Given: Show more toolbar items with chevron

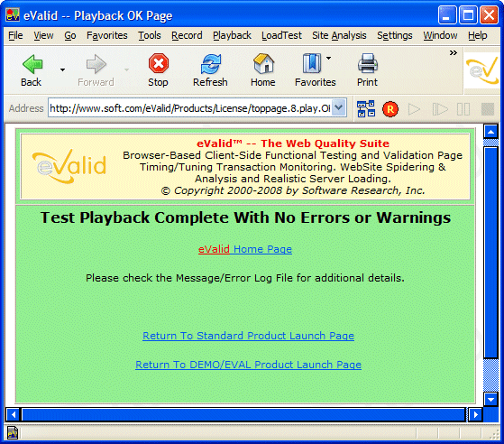Looking at the screenshot, I should pyautogui.click(x=454, y=52).
